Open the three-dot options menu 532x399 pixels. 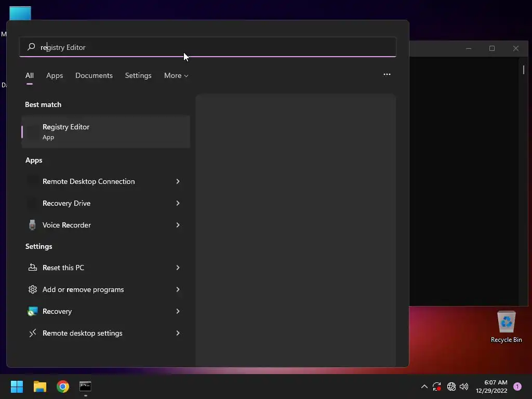(387, 74)
